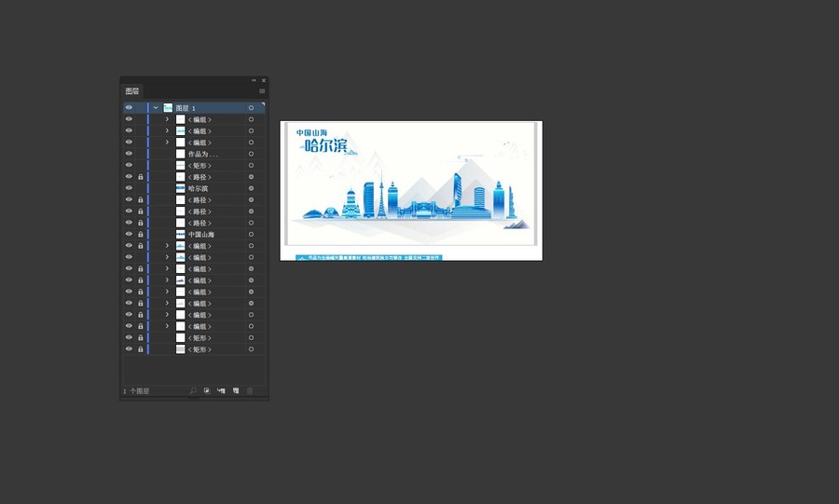Click the gray thumbnail of bottom 矩形

[x=180, y=349]
